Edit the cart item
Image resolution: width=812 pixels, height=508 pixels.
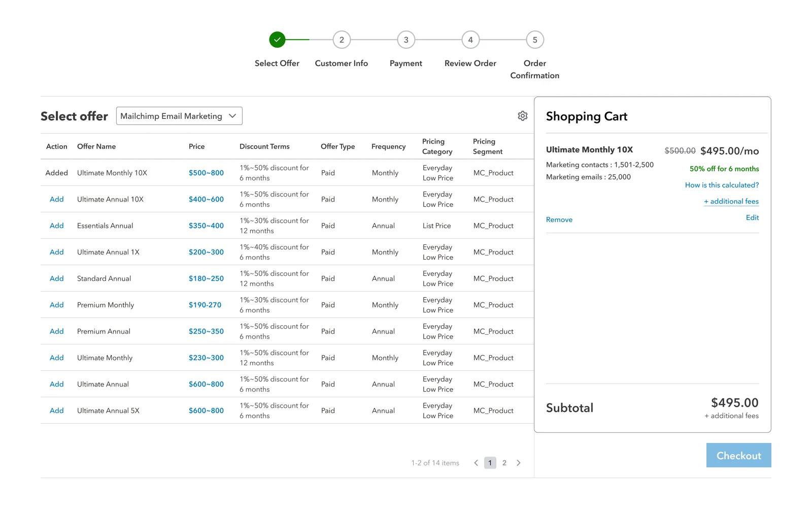753,217
